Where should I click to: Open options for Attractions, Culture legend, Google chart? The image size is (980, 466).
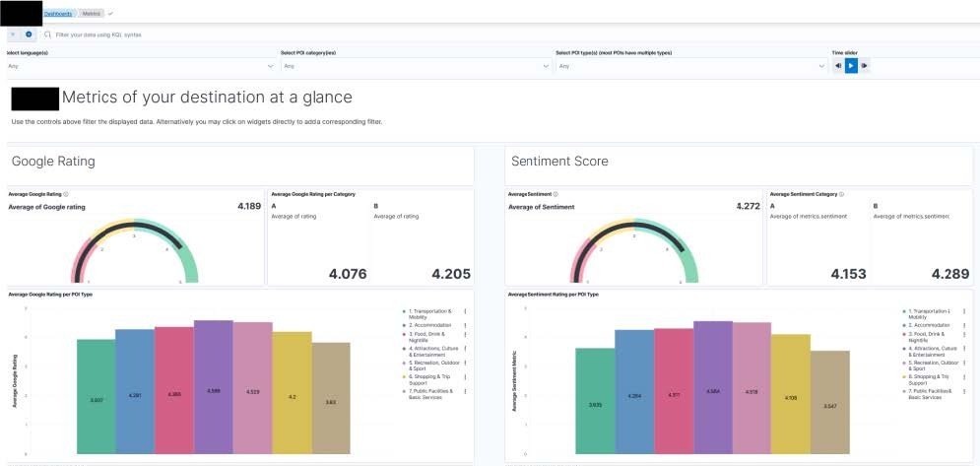(466, 349)
